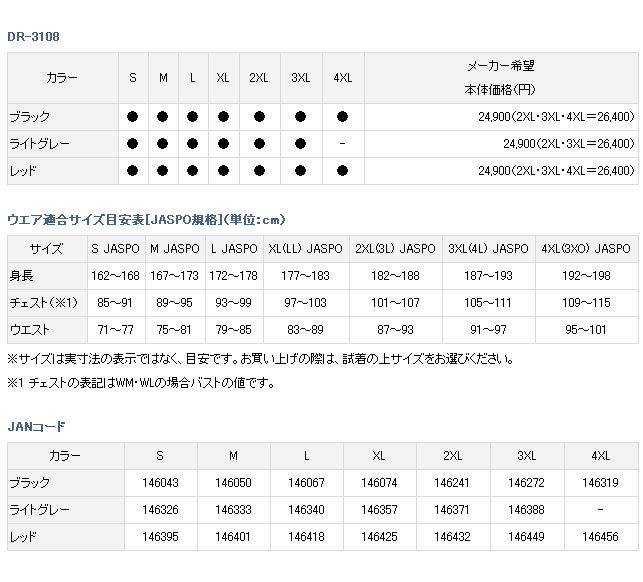Click waist value 71~77

pos(115,330)
